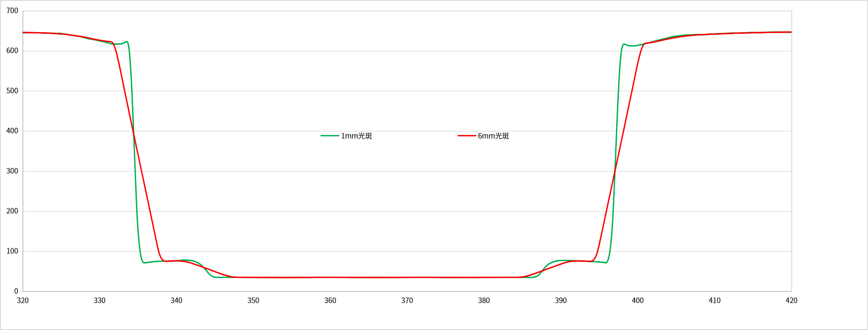Select the 400 horizontal axis label
Image resolution: width=868 pixels, height=330 pixels.
(638, 300)
